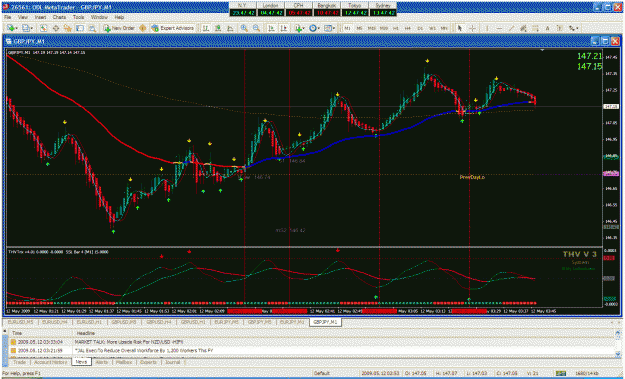Select the text tool A
The image size is (625, 379).
click(548, 28)
